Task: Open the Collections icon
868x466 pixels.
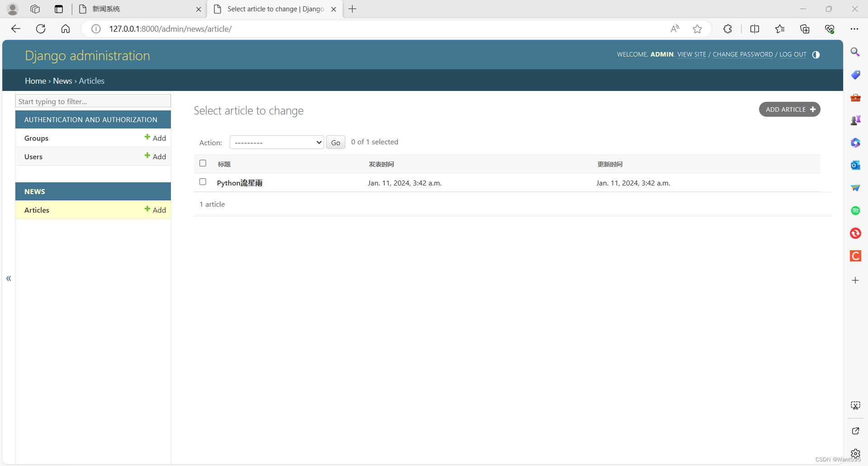Action: click(x=805, y=29)
